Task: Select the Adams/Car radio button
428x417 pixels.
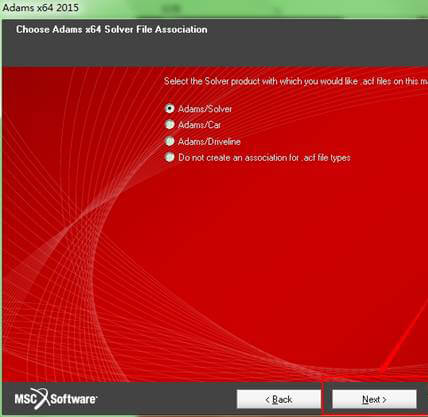Action: tap(170, 125)
